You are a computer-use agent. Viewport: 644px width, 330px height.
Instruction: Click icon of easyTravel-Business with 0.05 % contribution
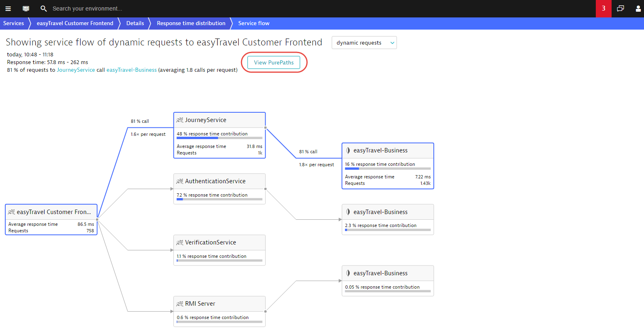pyautogui.click(x=348, y=273)
